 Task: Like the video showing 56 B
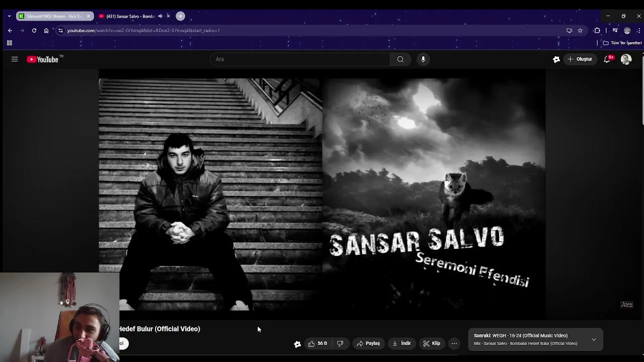[317, 343]
